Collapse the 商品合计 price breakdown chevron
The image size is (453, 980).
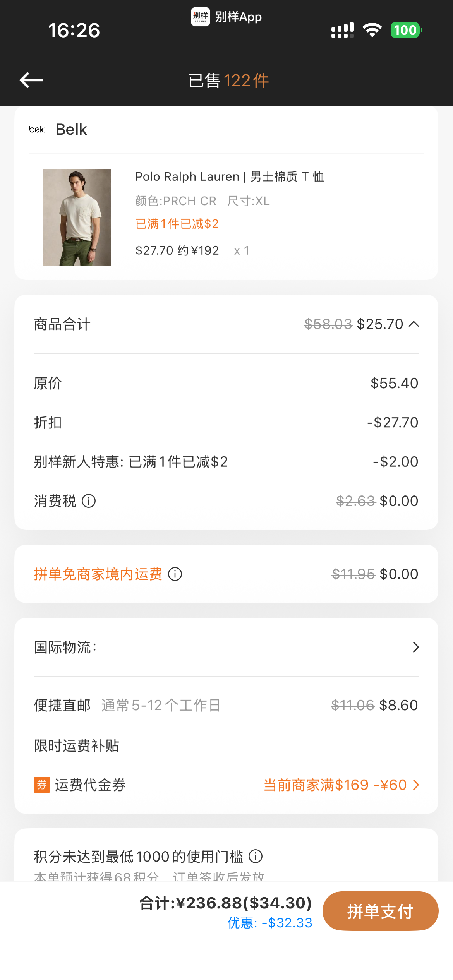pyautogui.click(x=414, y=324)
